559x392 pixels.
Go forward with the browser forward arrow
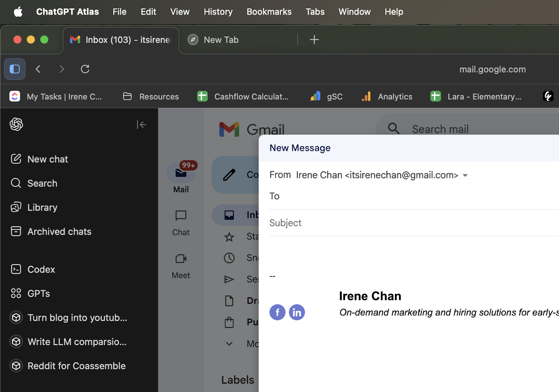tap(62, 69)
